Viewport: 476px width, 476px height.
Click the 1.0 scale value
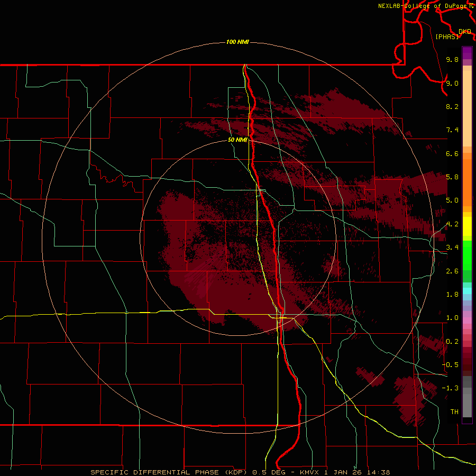pos(452,318)
